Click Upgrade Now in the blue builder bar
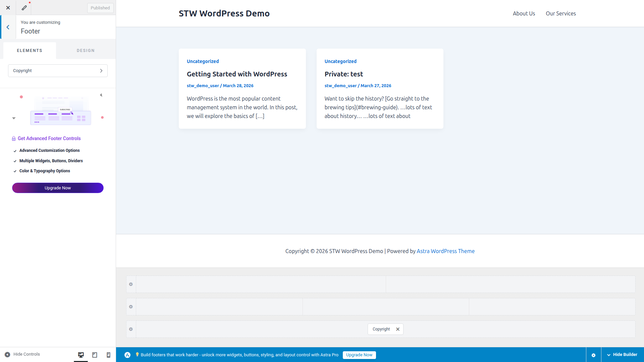Screen dimensions: 644x362 [x=359, y=355]
